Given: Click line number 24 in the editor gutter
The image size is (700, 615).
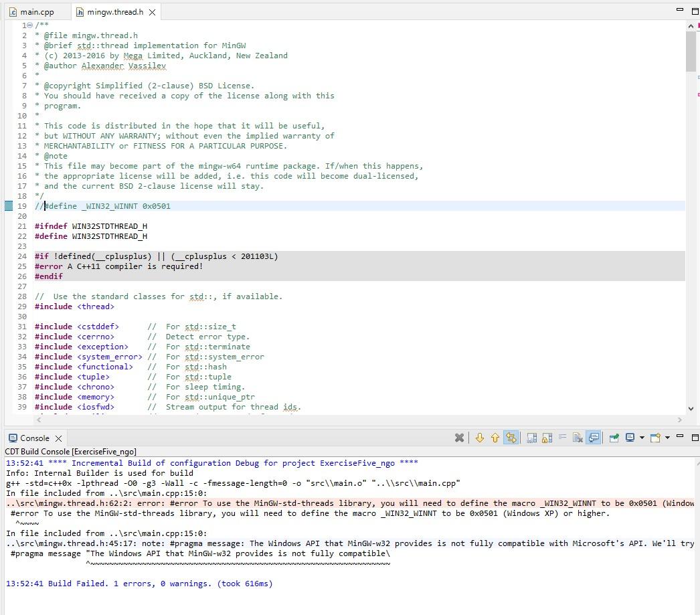Looking at the screenshot, I should 22,256.
